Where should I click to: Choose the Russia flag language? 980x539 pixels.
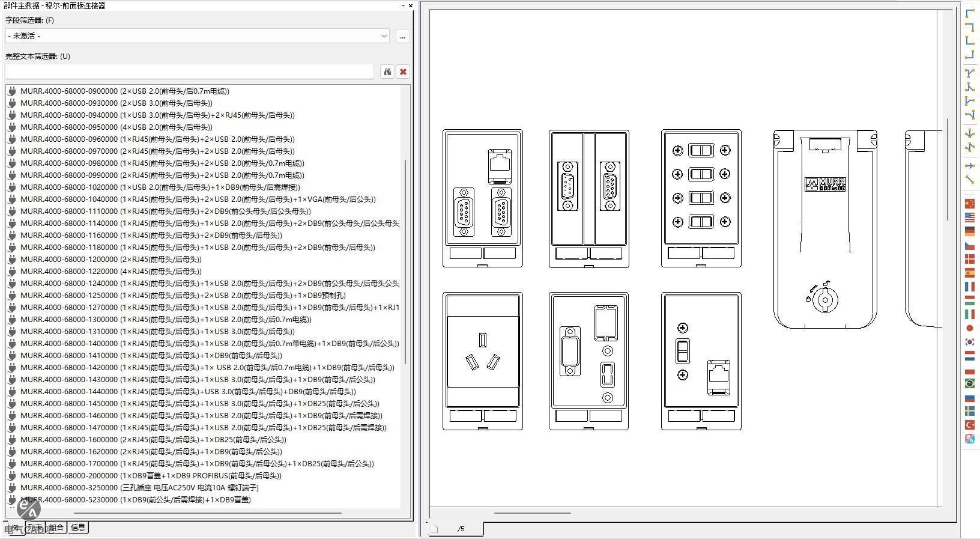[x=969, y=397]
